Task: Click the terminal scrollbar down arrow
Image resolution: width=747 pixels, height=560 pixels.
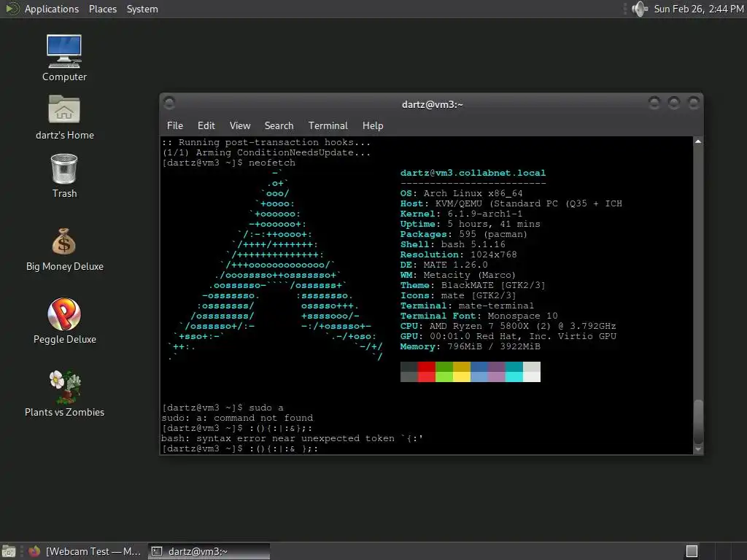Action: [x=698, y=449]
